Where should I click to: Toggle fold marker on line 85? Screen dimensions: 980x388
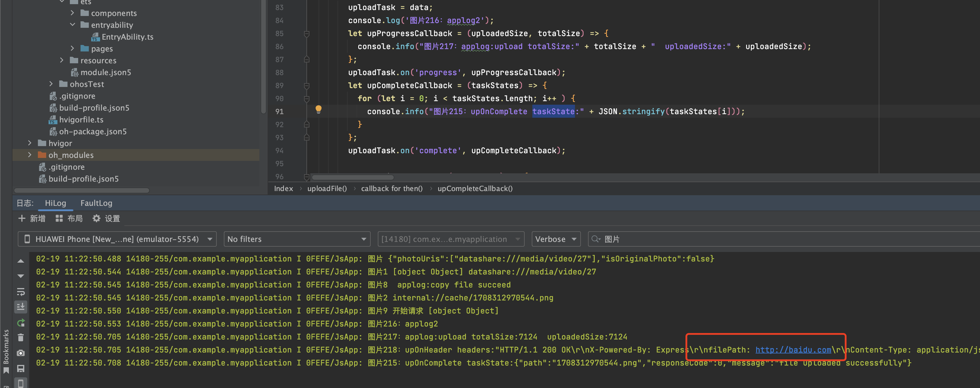coord(307,34)
